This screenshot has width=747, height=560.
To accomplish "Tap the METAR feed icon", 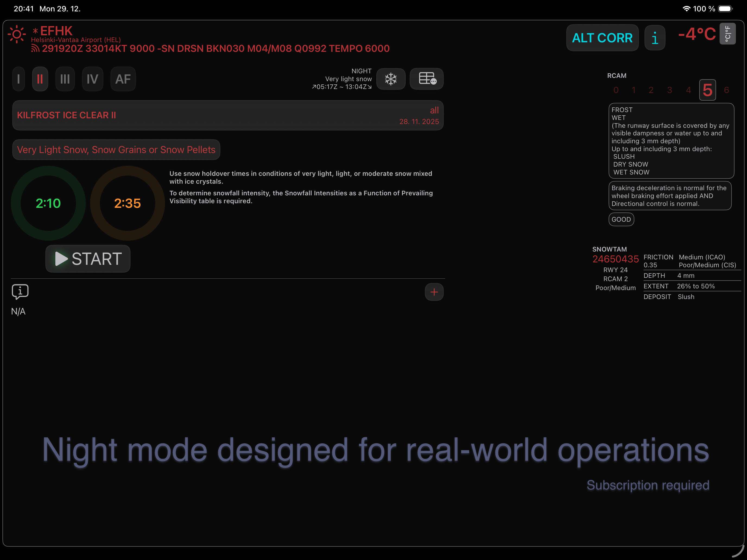I will pyautogui.click(x=35, y=49).
